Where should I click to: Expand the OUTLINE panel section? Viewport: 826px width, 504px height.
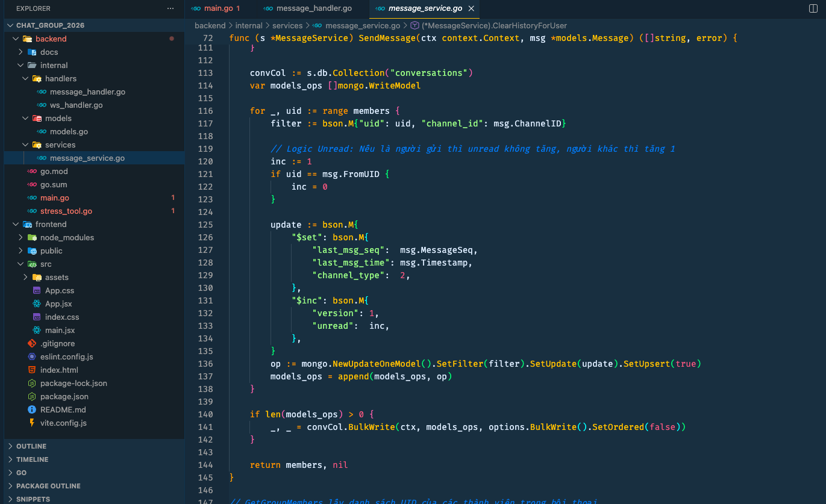[x=94, y=446]
